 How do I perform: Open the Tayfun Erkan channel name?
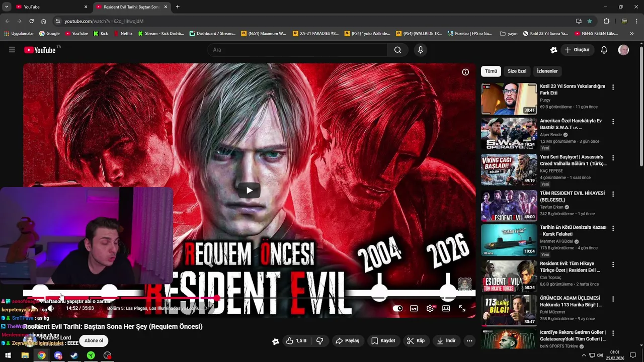tap(551, 207)
